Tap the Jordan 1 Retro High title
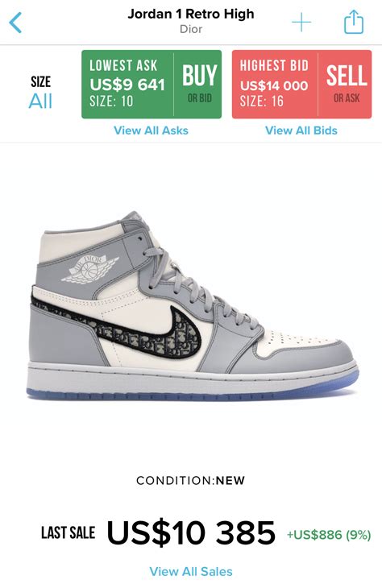This screenshot has width=382, height=588. [191, 14]
